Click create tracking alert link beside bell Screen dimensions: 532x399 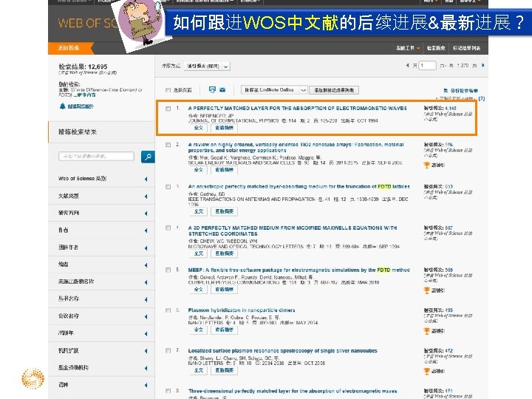point(81,106)
